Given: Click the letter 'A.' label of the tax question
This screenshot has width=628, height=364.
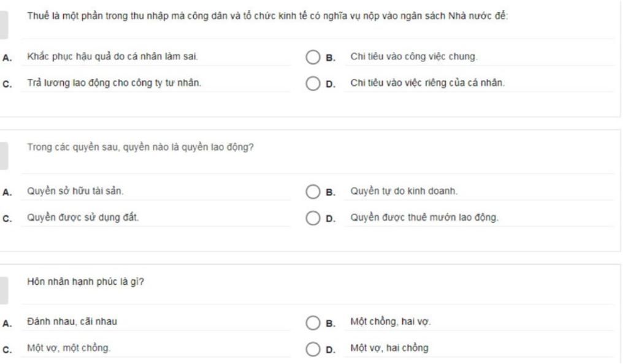Looking at the screenshot, I should [7, 58].
